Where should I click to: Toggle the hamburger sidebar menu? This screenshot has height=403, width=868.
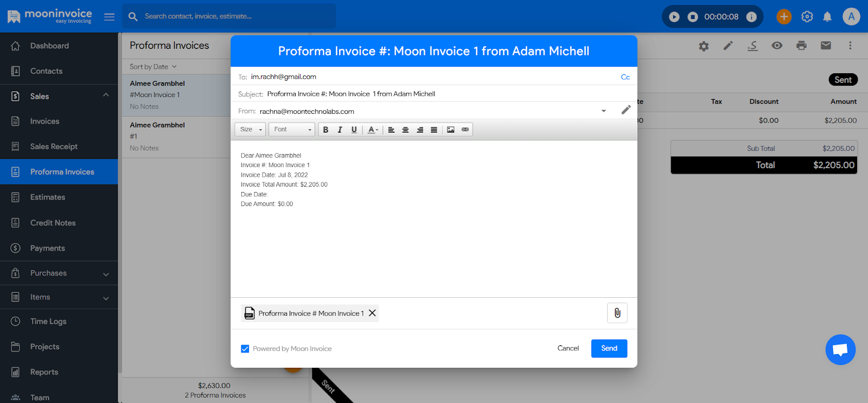(x=110, y=17)
